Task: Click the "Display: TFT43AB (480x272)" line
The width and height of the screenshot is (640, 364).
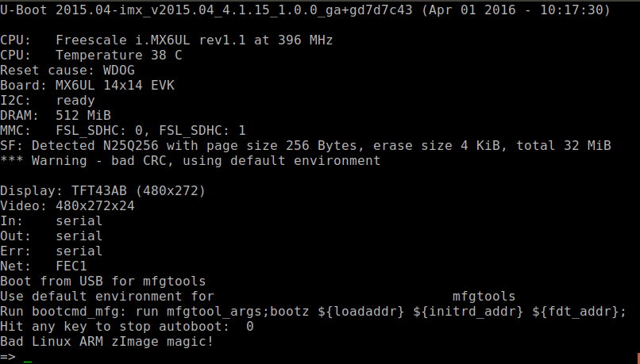Action: pyautogui.click(x=103, y=190)
